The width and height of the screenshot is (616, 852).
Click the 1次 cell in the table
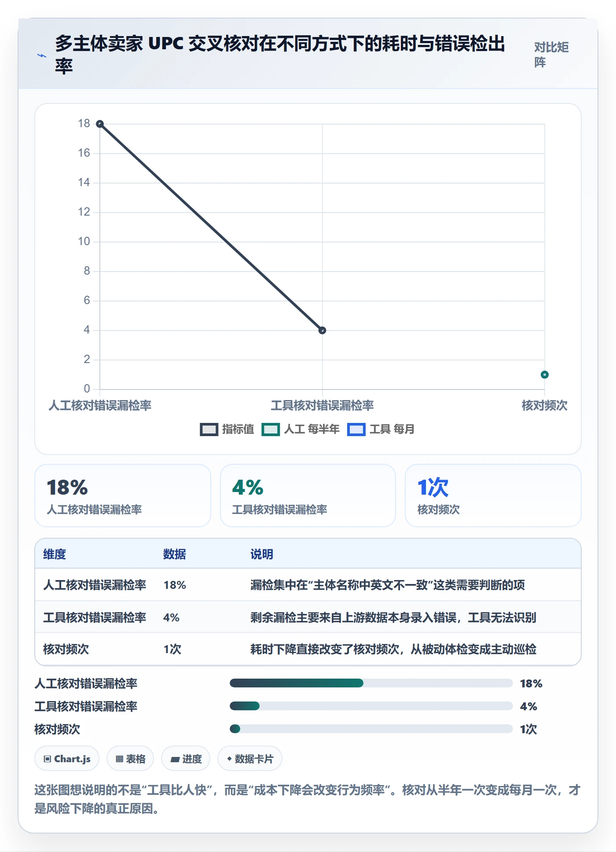(x=172, y=649)
